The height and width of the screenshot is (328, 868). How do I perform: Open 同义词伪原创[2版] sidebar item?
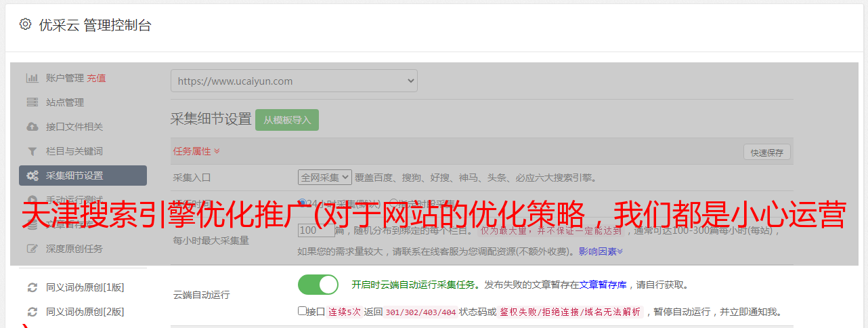[85, 312]
